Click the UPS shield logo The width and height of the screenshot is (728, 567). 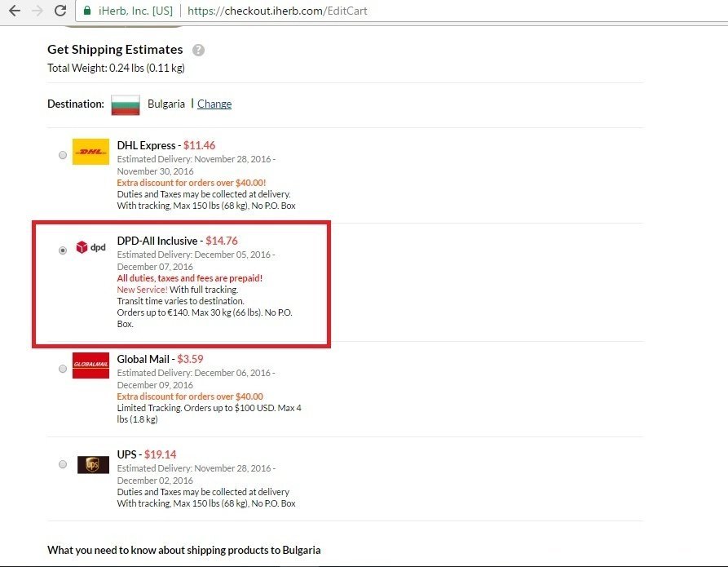[92, 464]
